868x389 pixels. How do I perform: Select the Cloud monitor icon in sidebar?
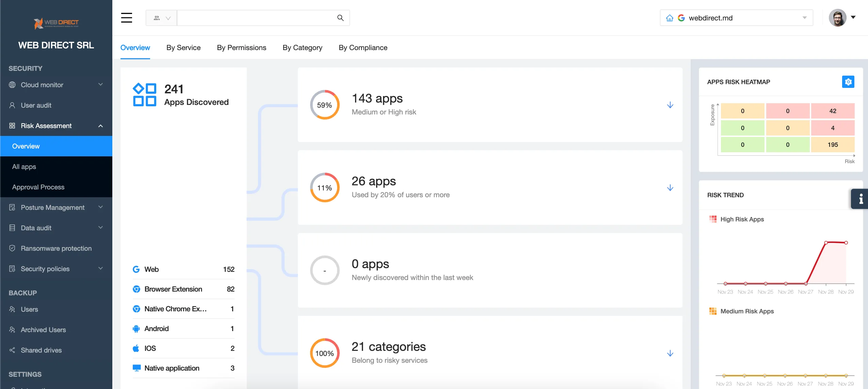pyautogui.click(x=12, y=85)
